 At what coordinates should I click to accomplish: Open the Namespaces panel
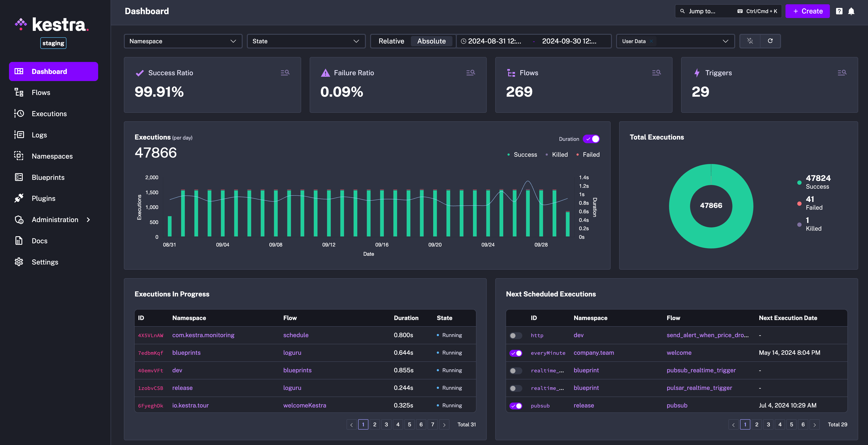[52, 156]
